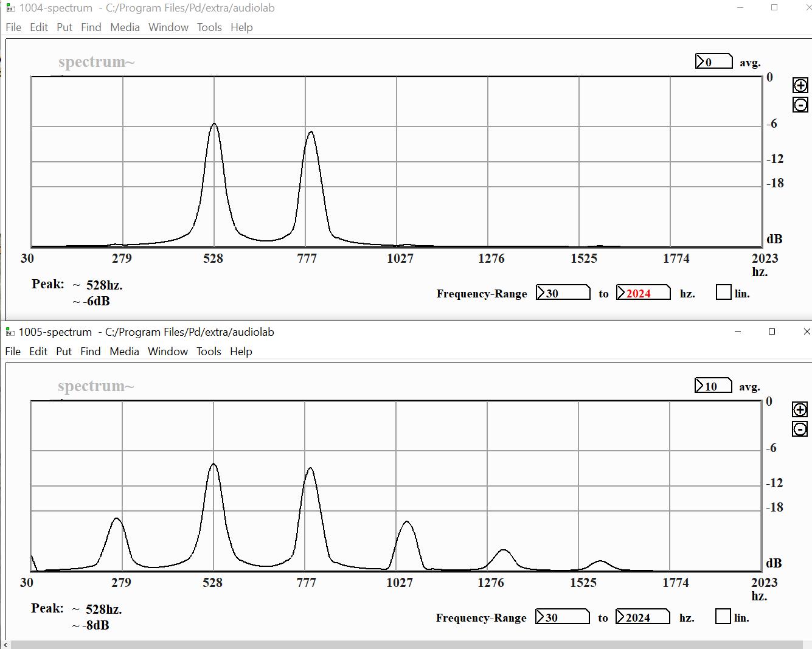Click the zoom-in icon on the top spectrum

(800, 85)
